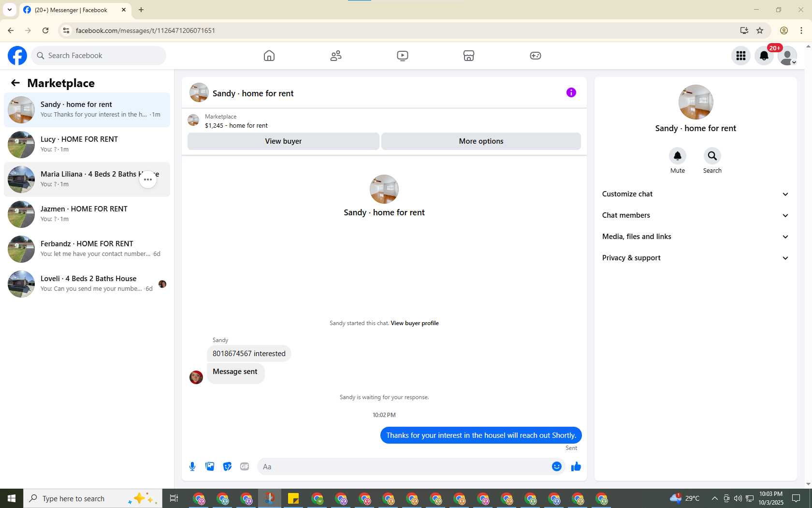
Task: Bookmark this page with the star
Action: pyautogui.click(x=760, y=30)
